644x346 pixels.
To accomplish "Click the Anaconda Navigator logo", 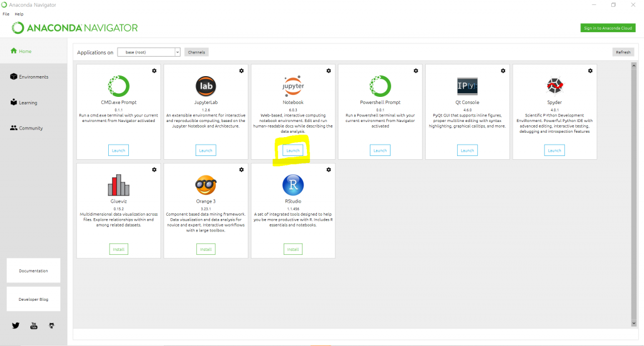I will (x=75, y=28).
